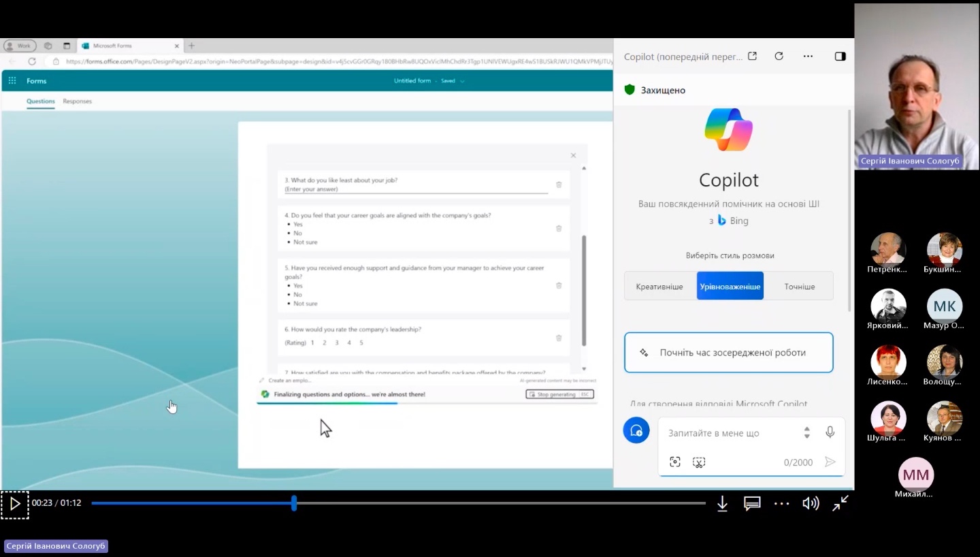Click Forms brand label in header
The width and height of the screenshot is (980, 557).
click(x=37, y=81)
